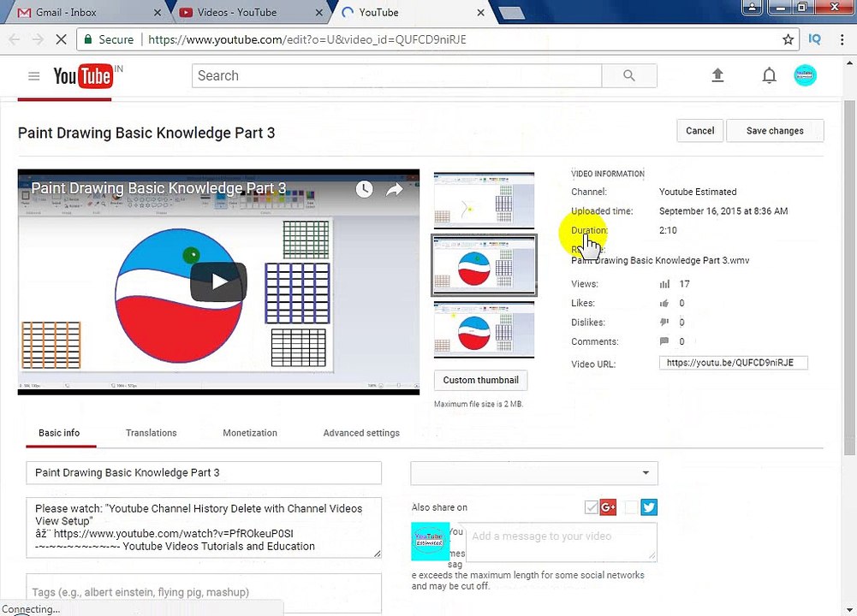Click the YouTube search box

pos(396,76)
